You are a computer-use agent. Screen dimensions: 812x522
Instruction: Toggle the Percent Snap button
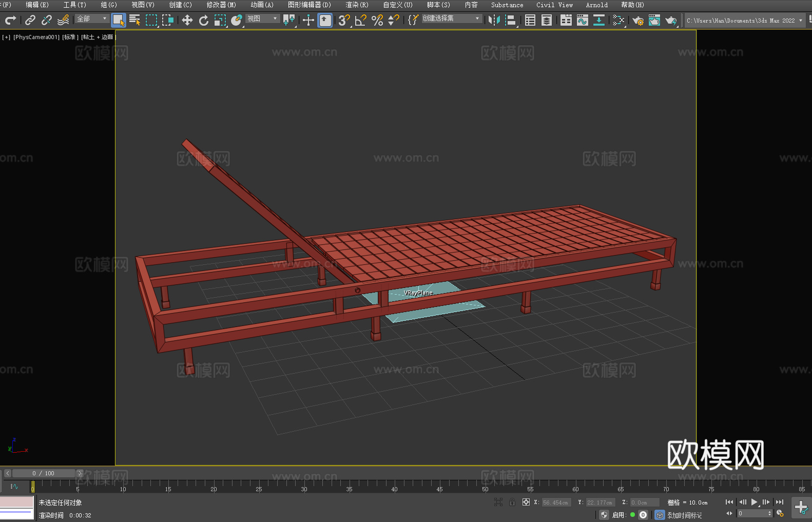click(377, 20)
